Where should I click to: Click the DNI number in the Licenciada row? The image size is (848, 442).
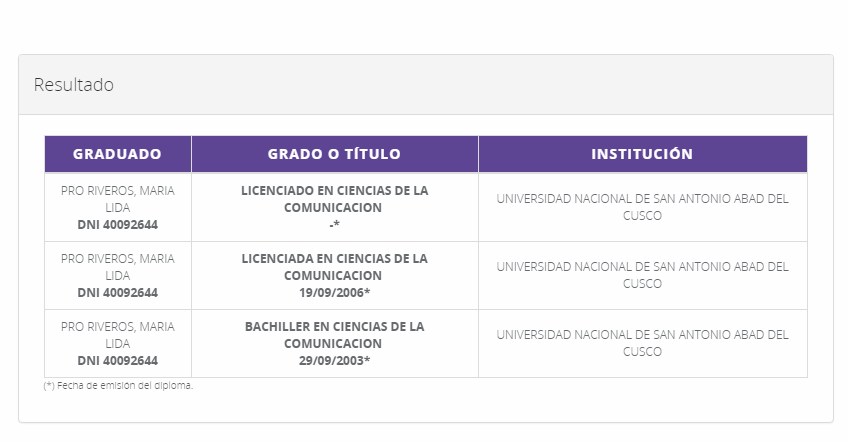pyautogui.click(x=117, y=293)
